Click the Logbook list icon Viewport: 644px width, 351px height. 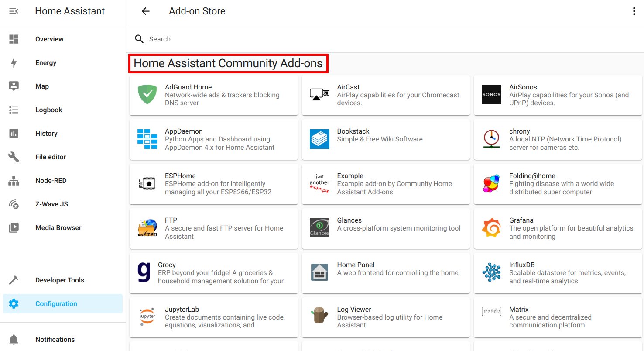14,110
